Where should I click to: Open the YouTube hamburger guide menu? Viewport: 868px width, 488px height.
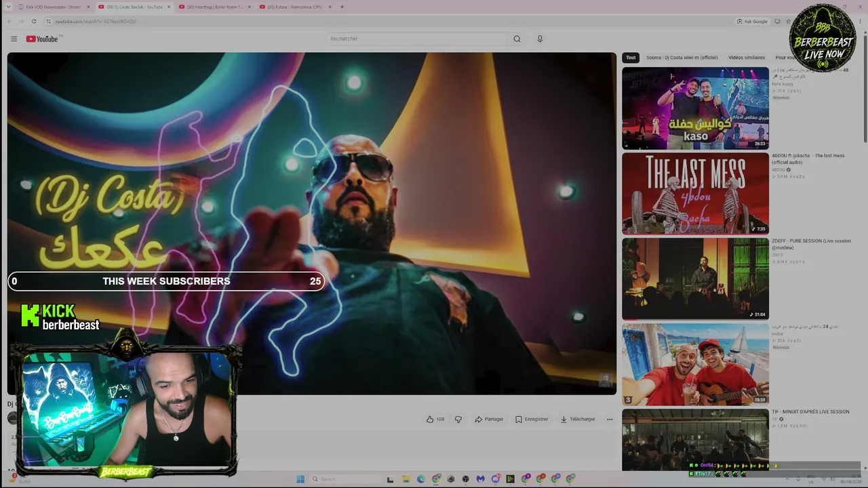click(x=14, y=39)
